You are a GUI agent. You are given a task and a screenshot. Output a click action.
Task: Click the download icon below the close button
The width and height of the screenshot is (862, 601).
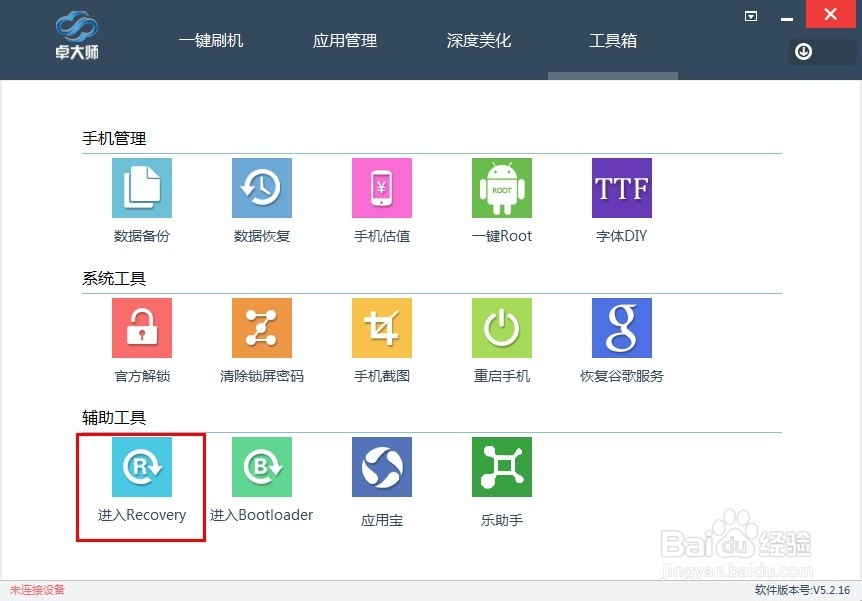pos(804,51)
